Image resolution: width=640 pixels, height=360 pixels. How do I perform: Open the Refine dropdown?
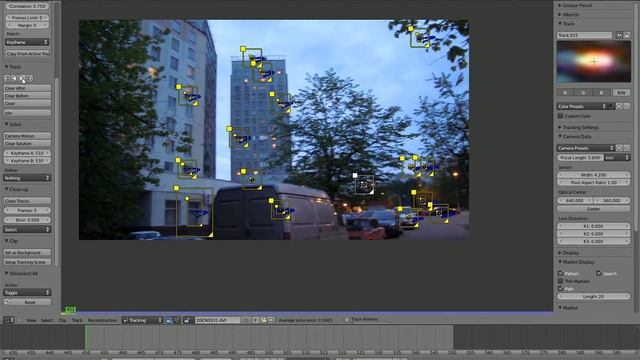[x=27, y=178]
